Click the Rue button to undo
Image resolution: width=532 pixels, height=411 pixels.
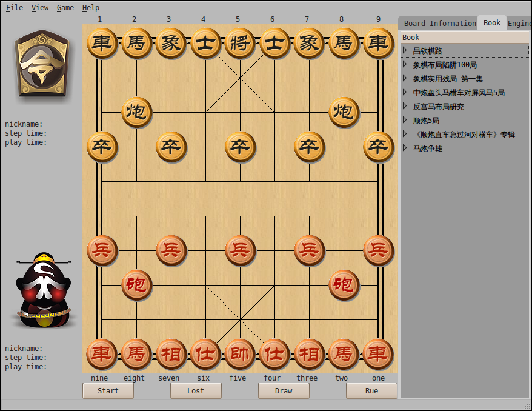[371, 390]
